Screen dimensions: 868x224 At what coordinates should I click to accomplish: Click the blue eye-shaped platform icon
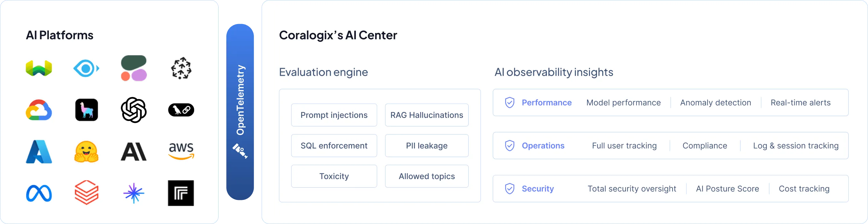tap(86, 69)
